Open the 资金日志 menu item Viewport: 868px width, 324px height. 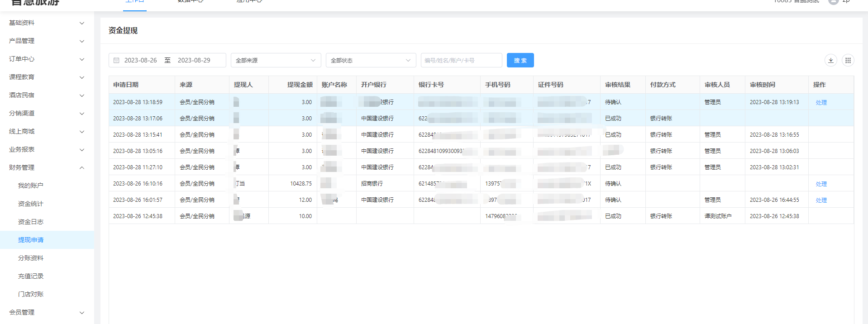pyautogui.click(x=31, y=222)
